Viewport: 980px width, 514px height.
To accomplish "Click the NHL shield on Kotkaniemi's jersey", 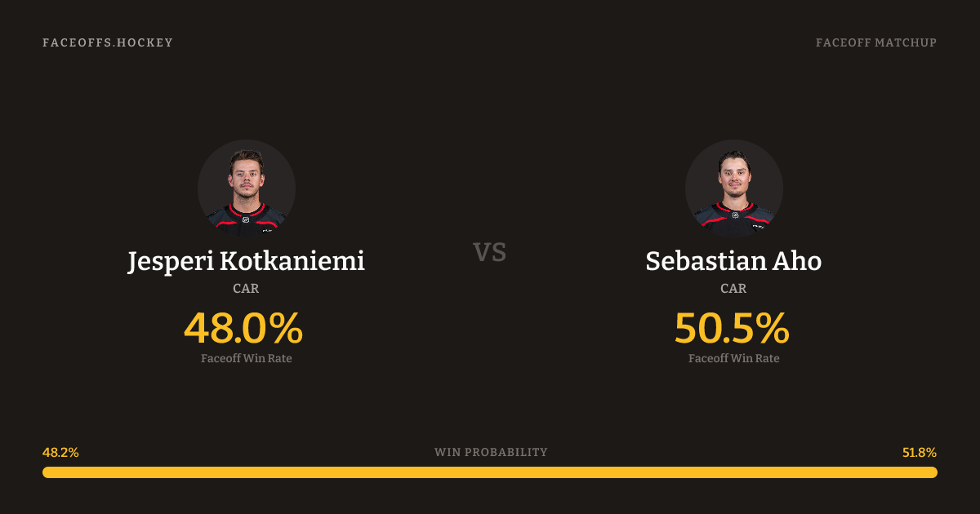I will [x=246, y=219].
